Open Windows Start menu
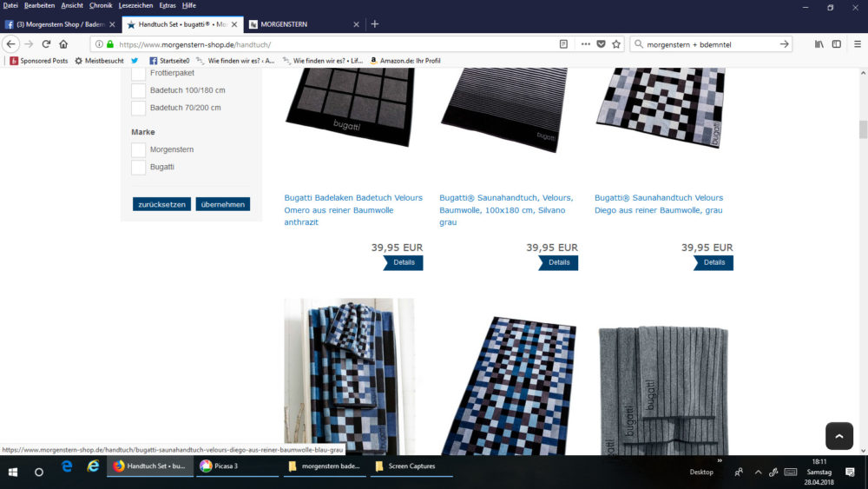The image size is (868, 489). coord(13,472)
